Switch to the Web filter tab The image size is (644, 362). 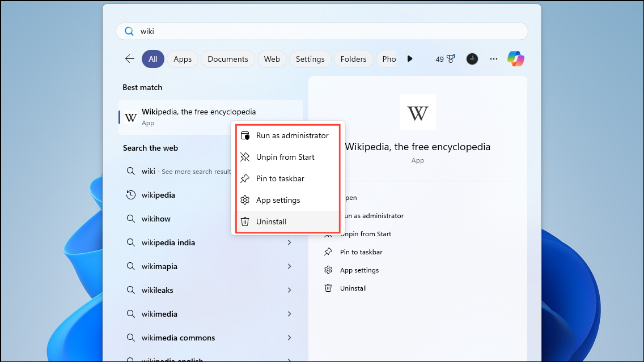click(x=272, y=59)
